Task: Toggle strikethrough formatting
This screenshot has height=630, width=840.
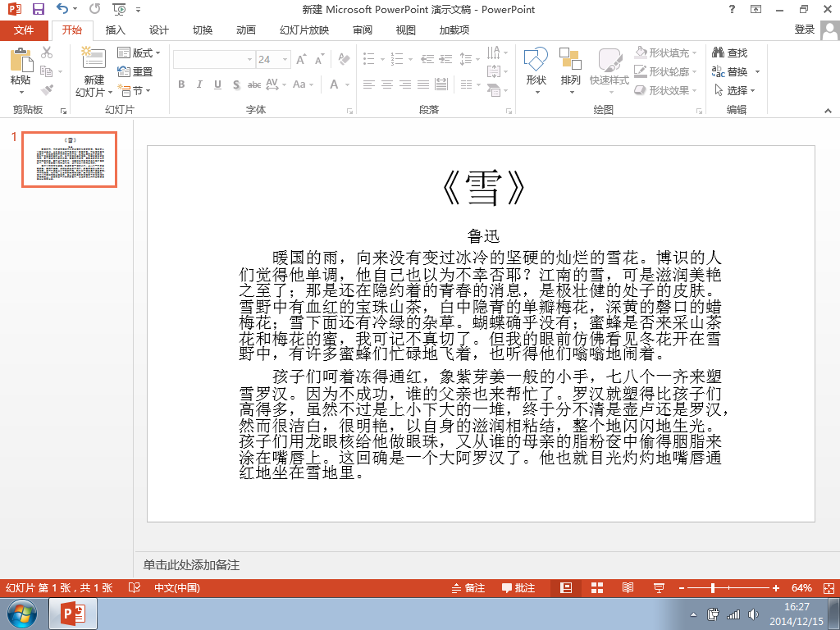Action: 254,84
